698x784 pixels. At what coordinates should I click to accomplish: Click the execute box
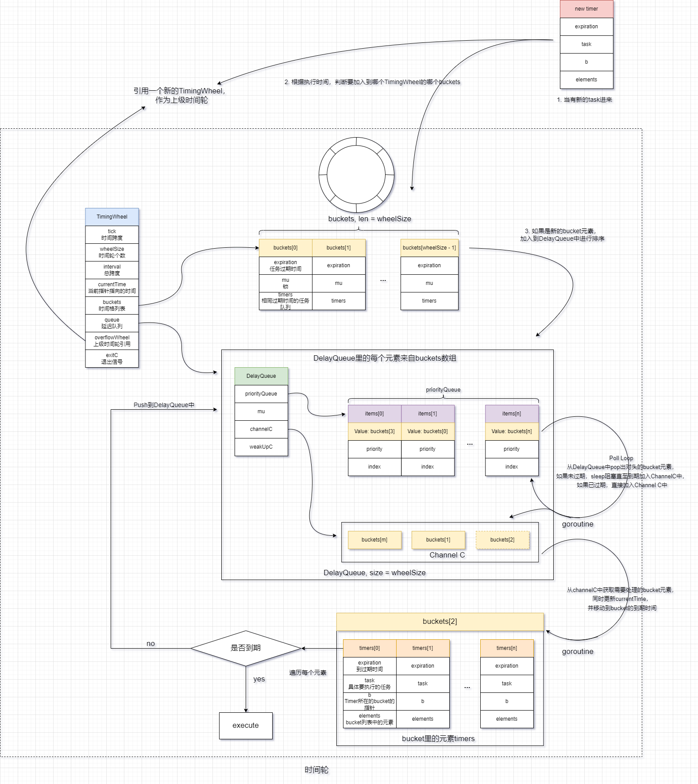[x=246, y=726]
